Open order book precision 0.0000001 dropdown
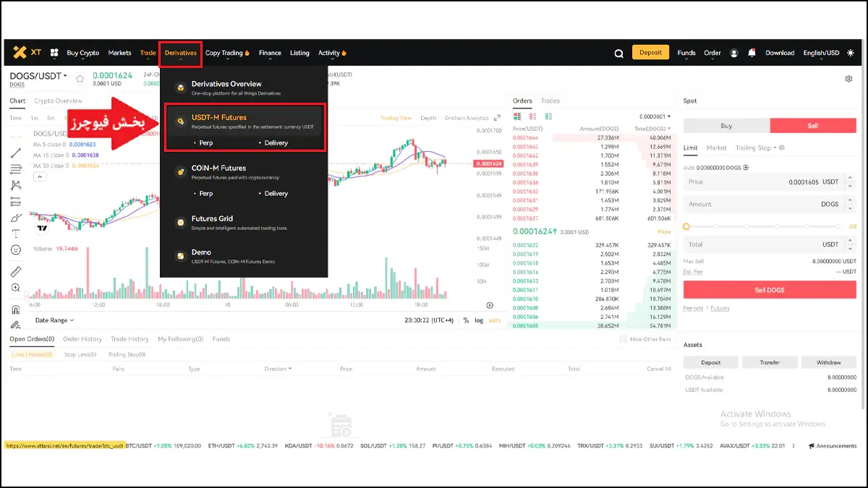The width and height of the screenshot is (868, 488). [x=655, y=116]
